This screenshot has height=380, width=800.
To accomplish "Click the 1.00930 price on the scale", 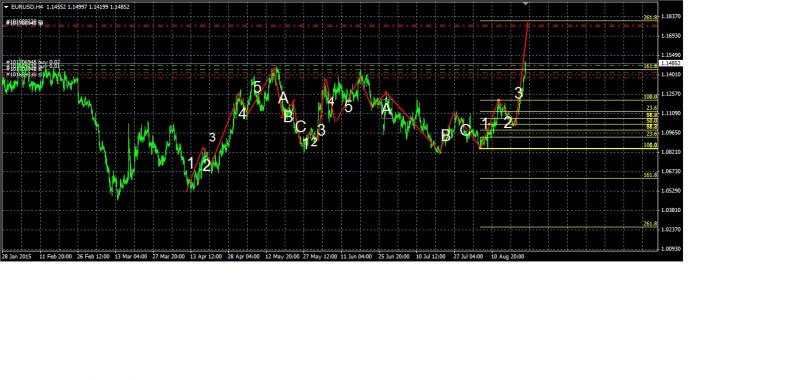I will pyautogui.click(x=670, y=249).
